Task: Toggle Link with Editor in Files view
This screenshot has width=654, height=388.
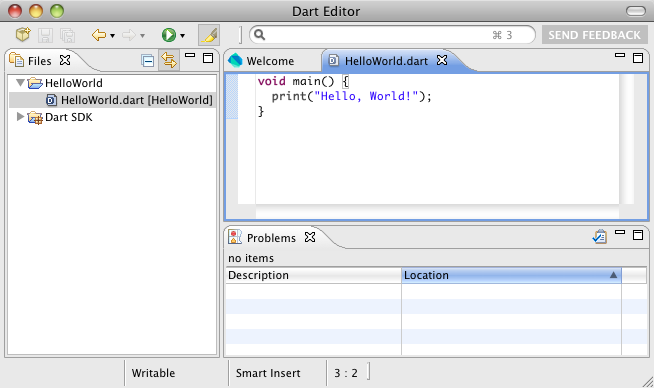Action: coord(169,60)
